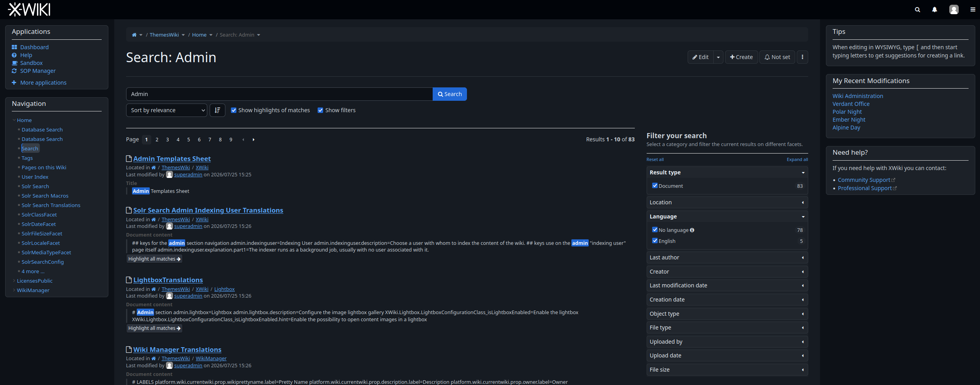Viewport: 980px width, 385px height.
Task: Go to next results page arrow
Action: click(253, 140)
